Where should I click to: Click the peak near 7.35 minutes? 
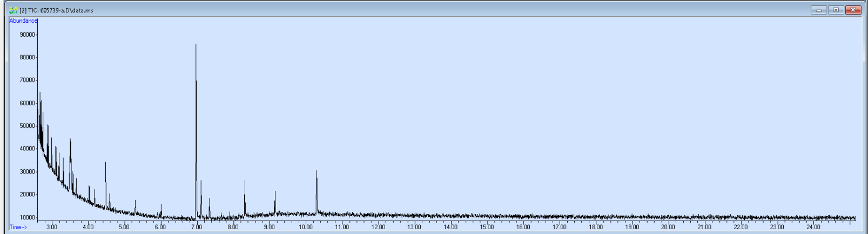pyautogui.click(x=210, y=208)
